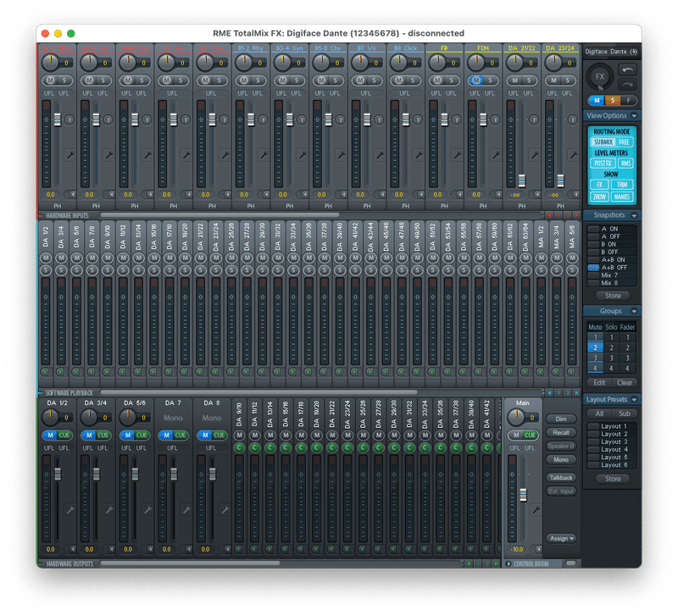This screenshot has height=616, width=678.
Task: Select Submix routing mode
Action: (603, 142)
